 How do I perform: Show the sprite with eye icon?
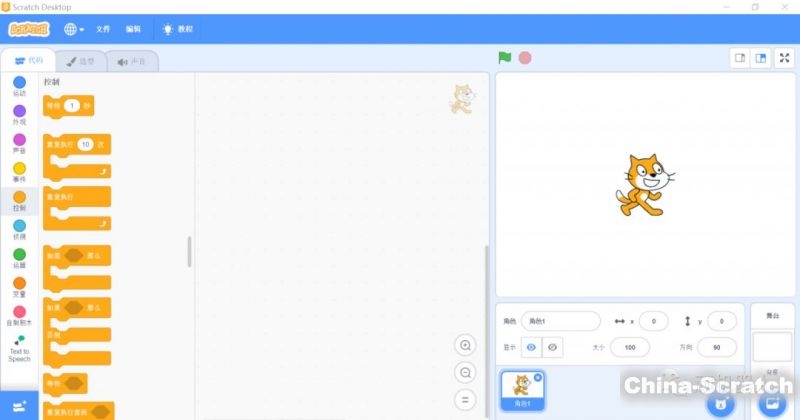531,347
